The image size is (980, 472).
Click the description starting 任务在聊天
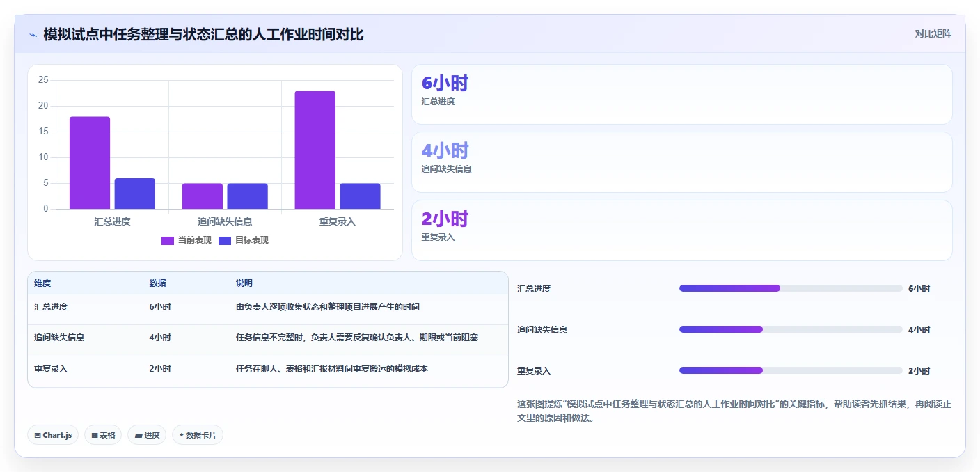click(x=332, y=369)
